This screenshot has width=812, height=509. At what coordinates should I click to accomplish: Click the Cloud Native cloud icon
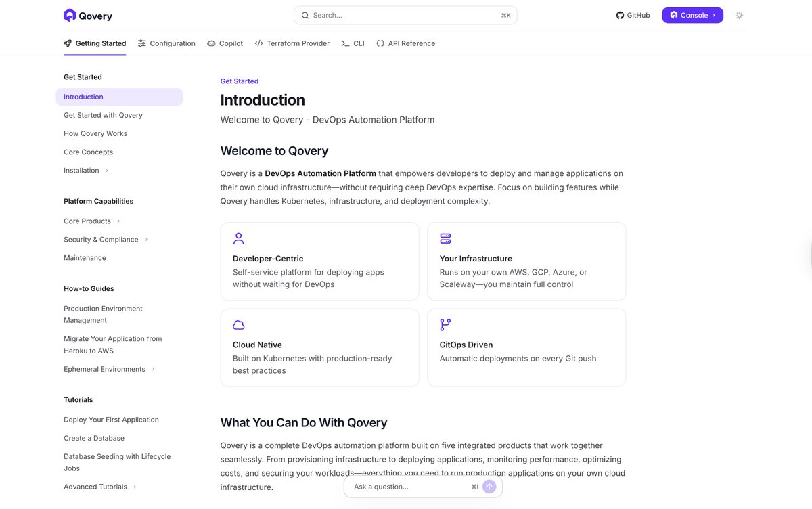[239, 325]
